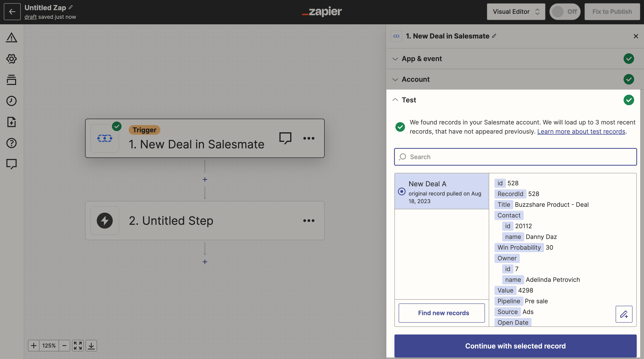
Task: Fit canvas to view
Action: coord(78,346)
